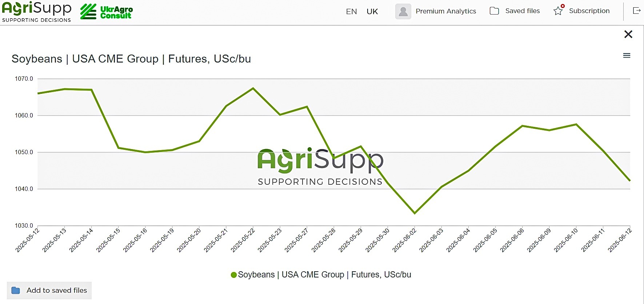Open the chart hamburger context menu
The image size is (644, 304).
[627, 56]
